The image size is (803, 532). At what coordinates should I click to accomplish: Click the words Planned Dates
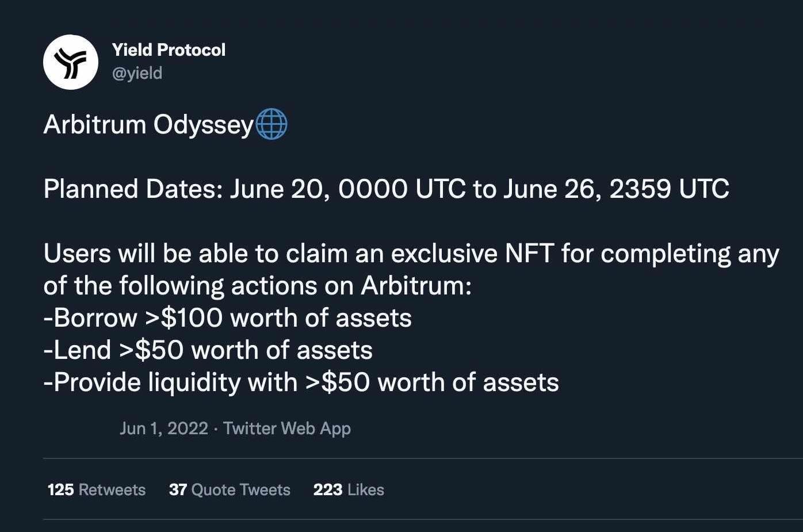[133, 189]
